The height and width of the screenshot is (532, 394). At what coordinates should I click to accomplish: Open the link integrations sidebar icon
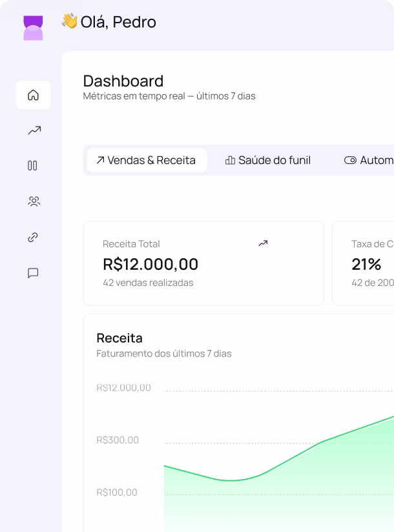pos(32,237)
